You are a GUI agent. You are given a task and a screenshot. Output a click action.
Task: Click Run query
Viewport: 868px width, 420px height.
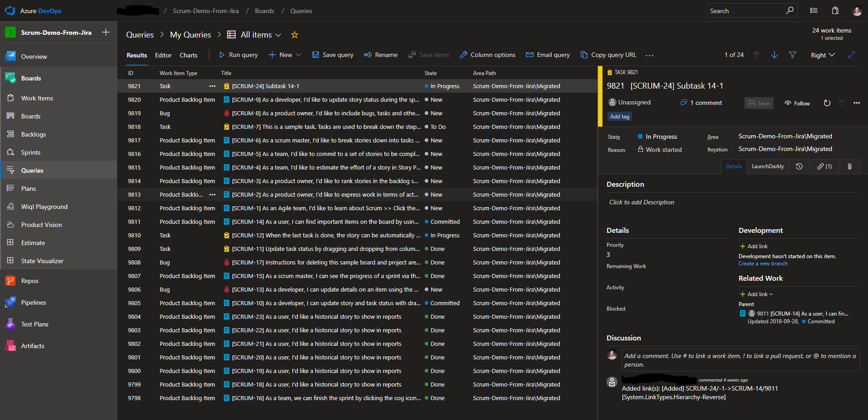(x=238, y=55)
